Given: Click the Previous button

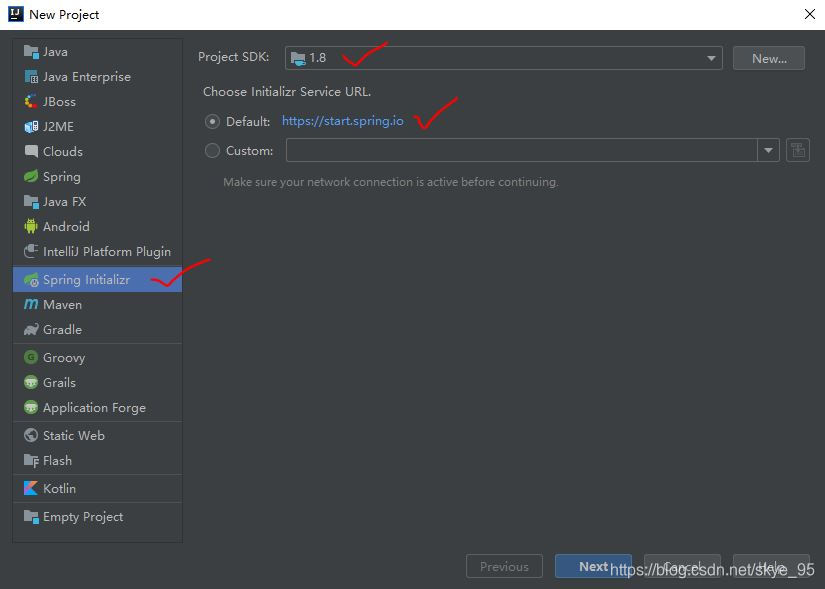Looking at the screenshot, I should pyautogui.click(x=504, y=566).
